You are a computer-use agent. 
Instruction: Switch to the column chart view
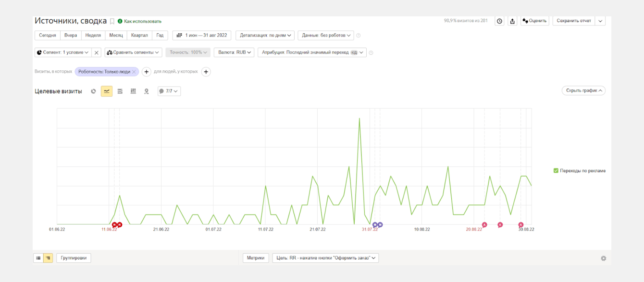pos(133,91)
